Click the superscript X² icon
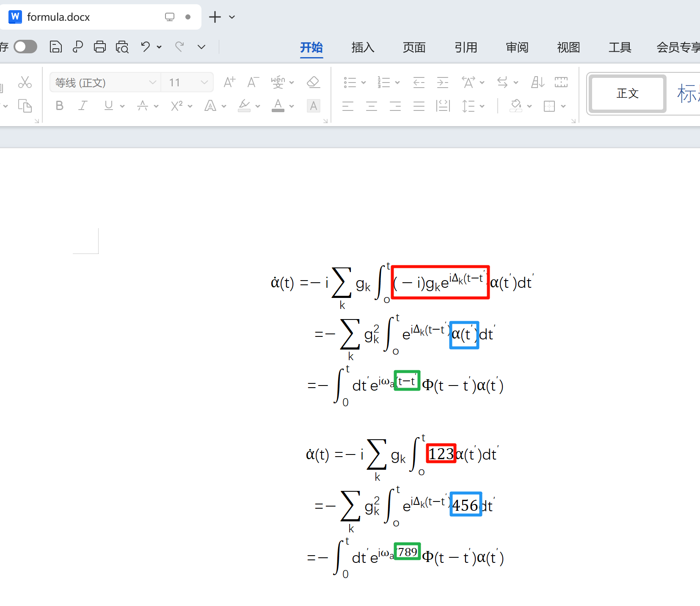The image size is (700, 606). [177, 106]
